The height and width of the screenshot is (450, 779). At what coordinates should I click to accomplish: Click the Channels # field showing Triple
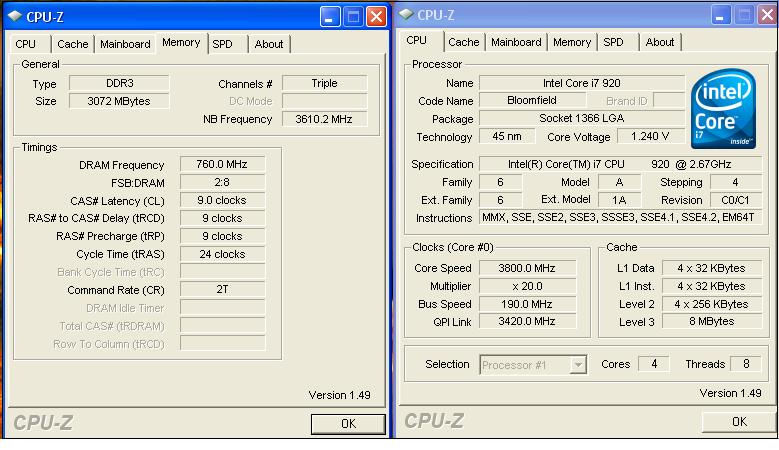click(x=324, y=83)
